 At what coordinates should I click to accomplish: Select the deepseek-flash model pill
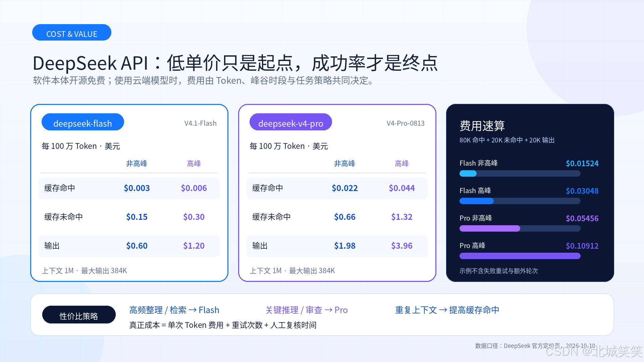[83, 122]
